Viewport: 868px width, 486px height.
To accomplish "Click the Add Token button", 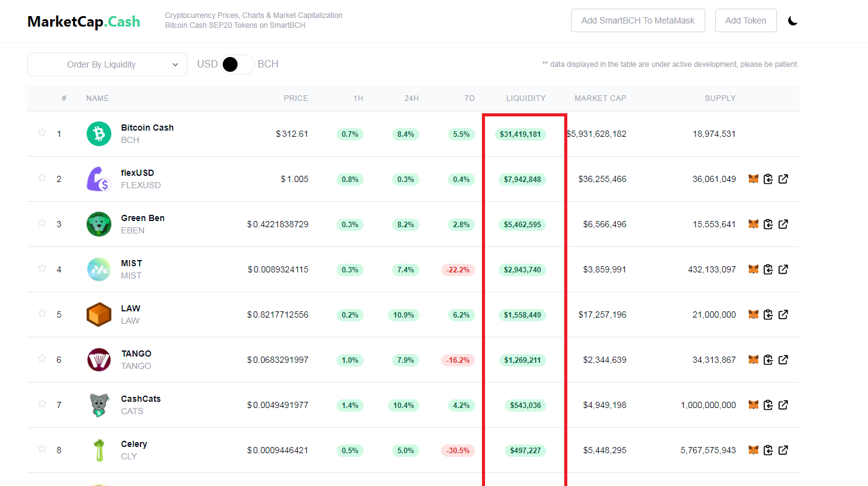I will [x=746, y=20].
